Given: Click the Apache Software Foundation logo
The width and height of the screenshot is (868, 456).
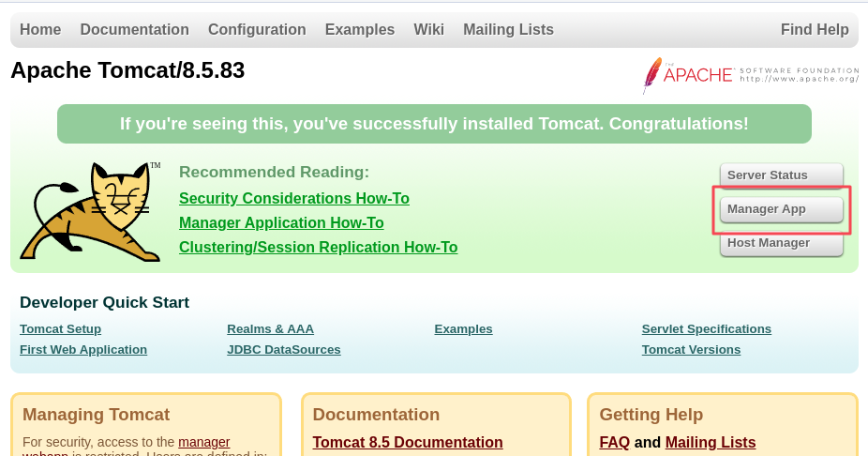Looking at the screenshot, I should pos(751,75).
